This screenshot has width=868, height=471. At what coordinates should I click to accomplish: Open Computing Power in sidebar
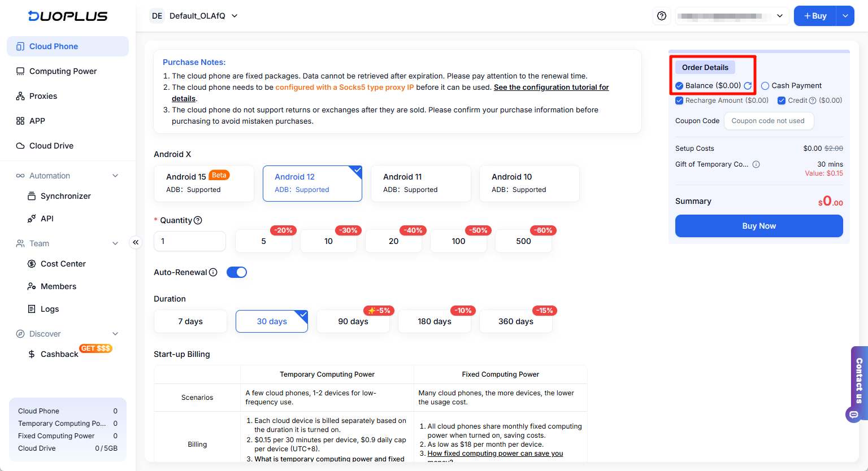tap(63, 71)
